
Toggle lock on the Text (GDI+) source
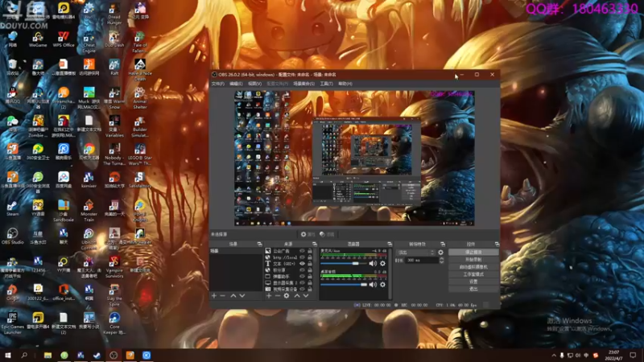coord(310,264)
